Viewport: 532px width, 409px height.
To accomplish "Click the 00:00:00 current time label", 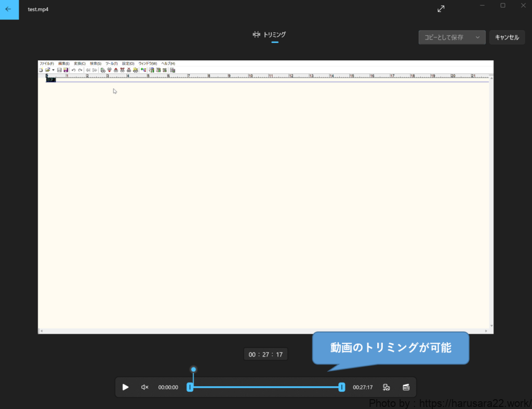I will tap(168, 387).
